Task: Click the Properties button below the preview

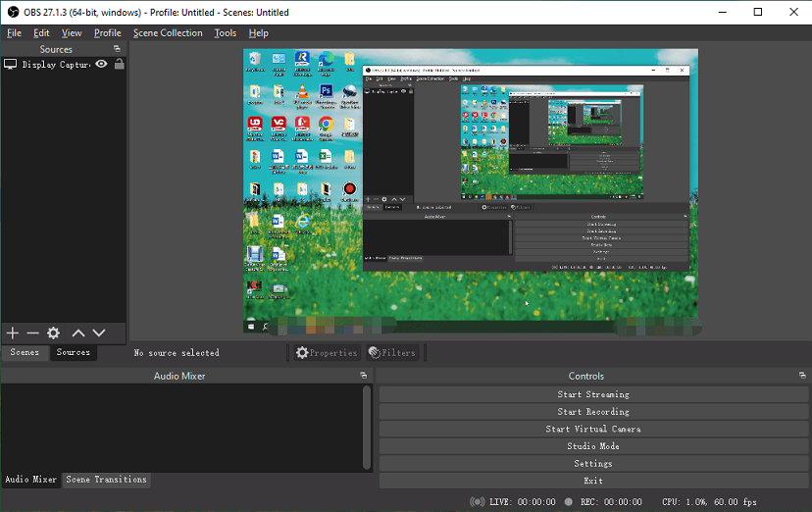Action: pos(327,352)
